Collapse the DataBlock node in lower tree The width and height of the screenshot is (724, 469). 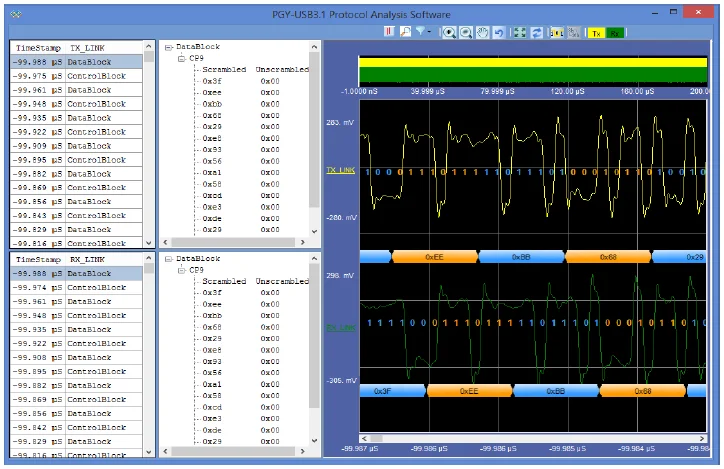[167, 259]
